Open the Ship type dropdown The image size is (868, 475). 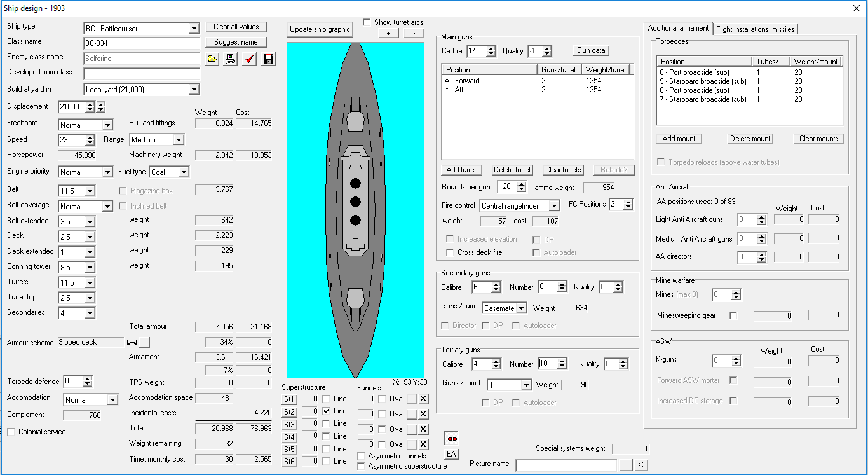point(194,29)
